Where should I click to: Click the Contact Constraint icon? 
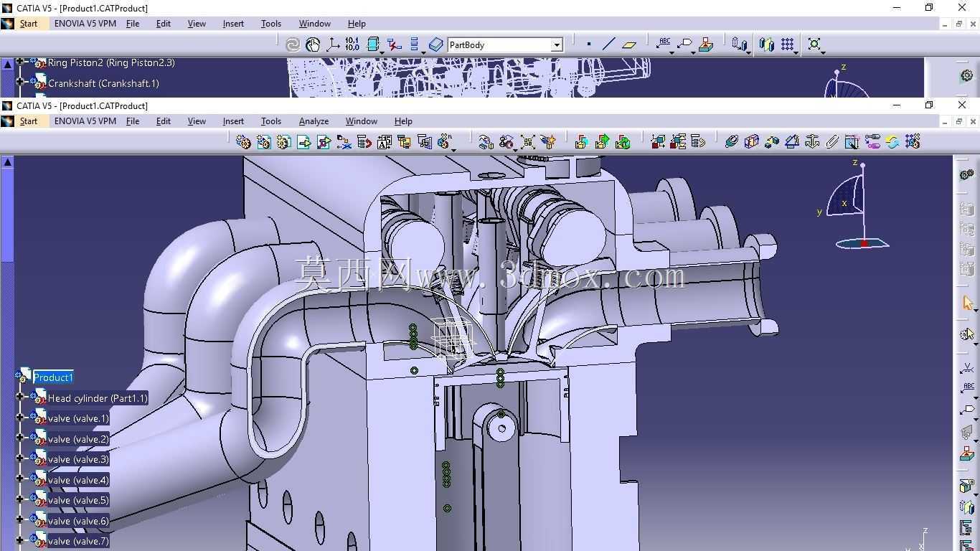click(x=751, y=141)
